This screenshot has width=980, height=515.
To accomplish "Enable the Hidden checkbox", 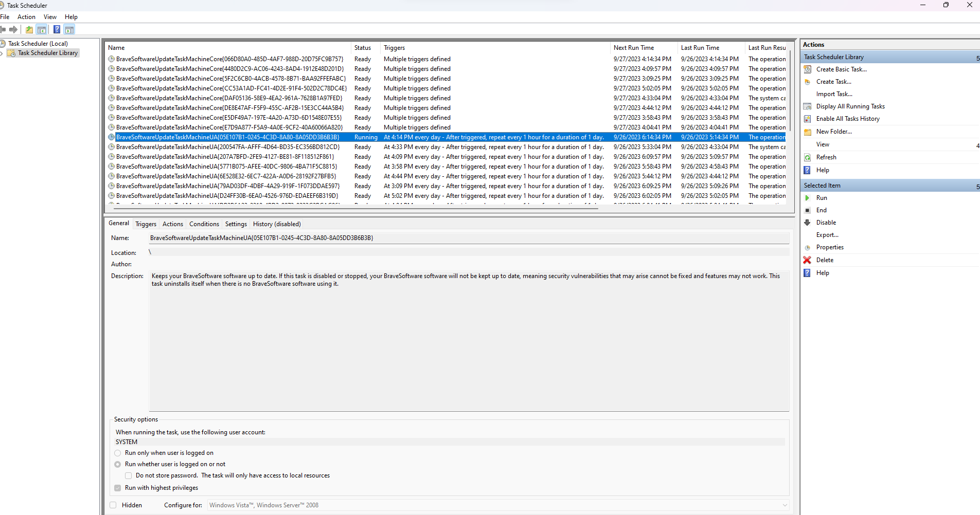I will coord(113,505).
